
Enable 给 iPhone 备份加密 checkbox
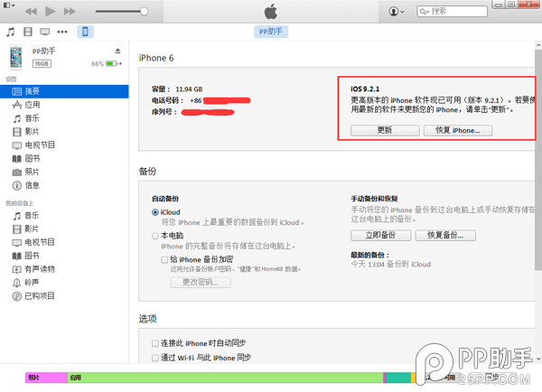[x=164, y=259]
